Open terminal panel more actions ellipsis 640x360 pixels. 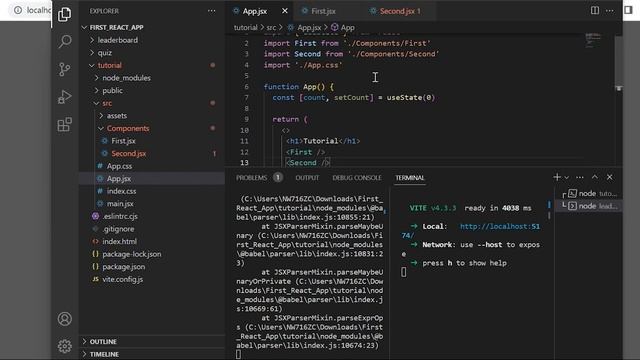coord(580,177)
